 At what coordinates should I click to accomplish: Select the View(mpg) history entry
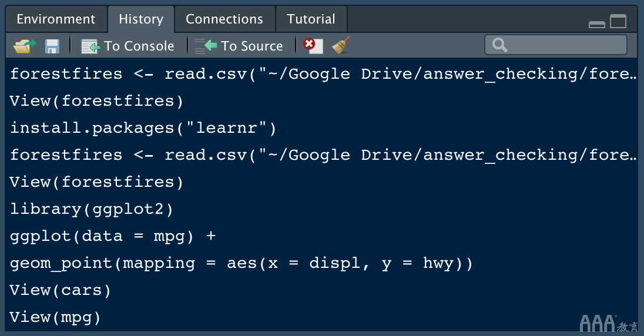(55, 317)
